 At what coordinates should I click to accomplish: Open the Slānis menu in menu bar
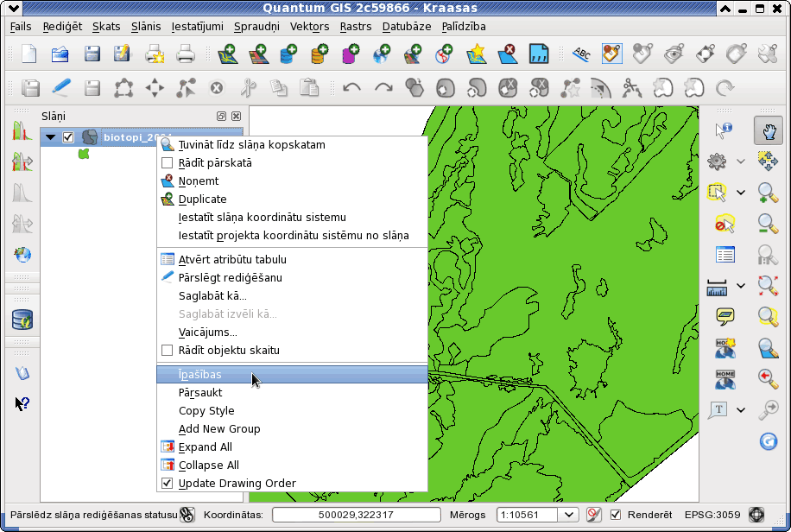click(x=146, y=27)
